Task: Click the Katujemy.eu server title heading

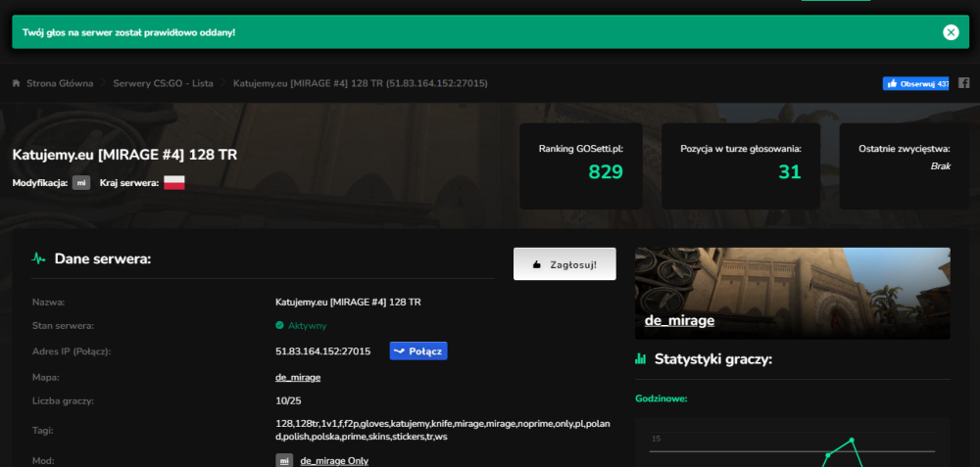Action: point(124,155)
